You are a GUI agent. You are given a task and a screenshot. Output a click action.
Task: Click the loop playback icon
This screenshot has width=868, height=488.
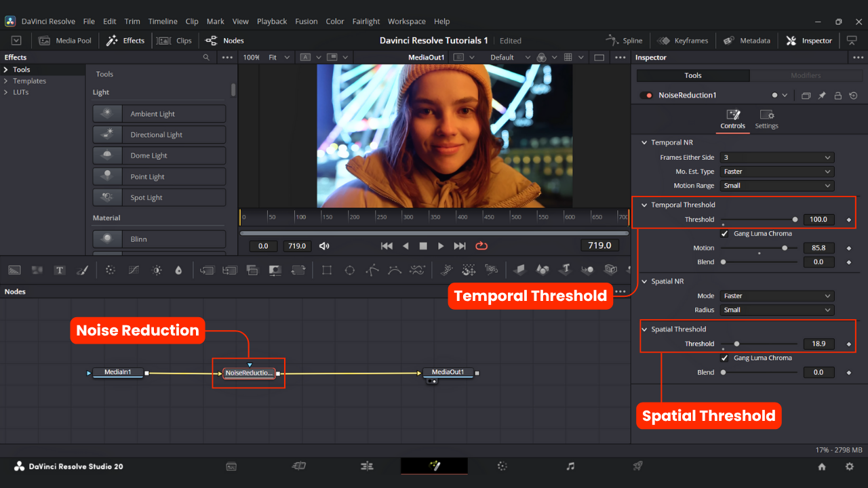[481, 246]
